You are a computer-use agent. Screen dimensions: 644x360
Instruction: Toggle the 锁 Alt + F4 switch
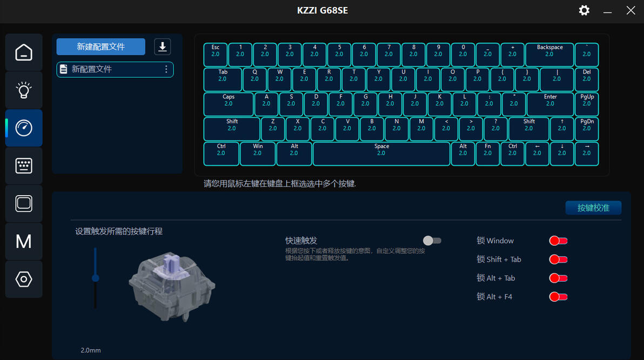point(558,297)
